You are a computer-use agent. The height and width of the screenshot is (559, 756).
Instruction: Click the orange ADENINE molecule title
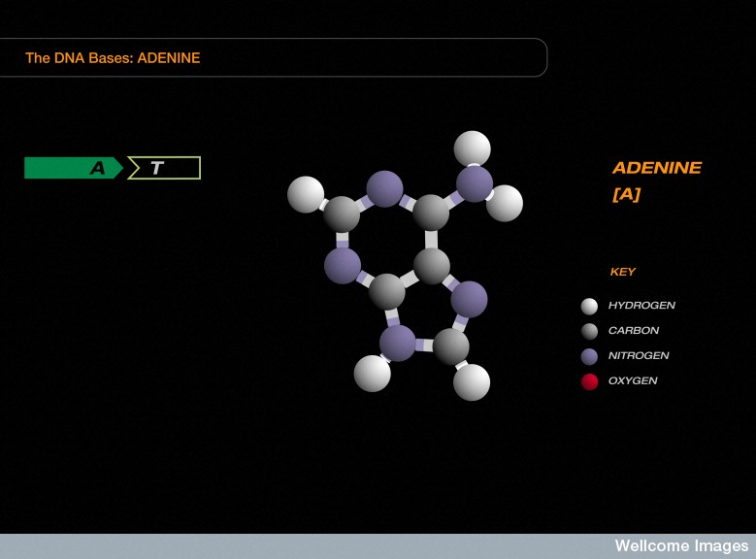657,168
